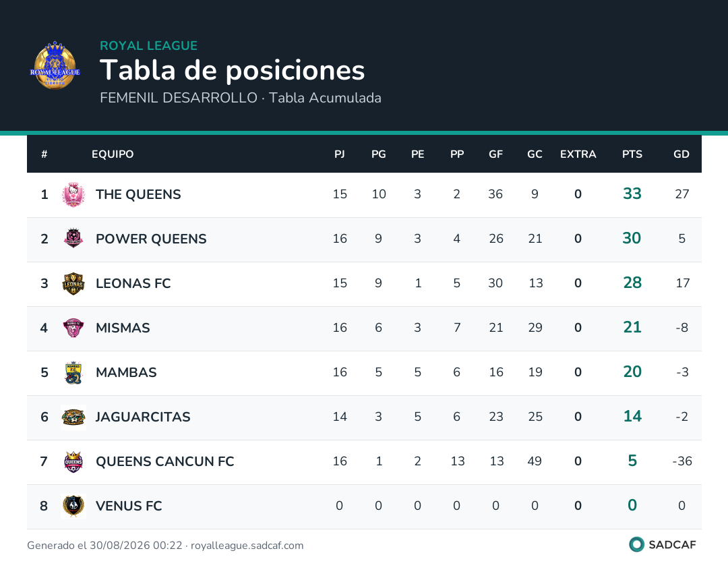Click the Power Queens points value 30
The width and height of the screenshot is (728, 580).
click(632, 238)
